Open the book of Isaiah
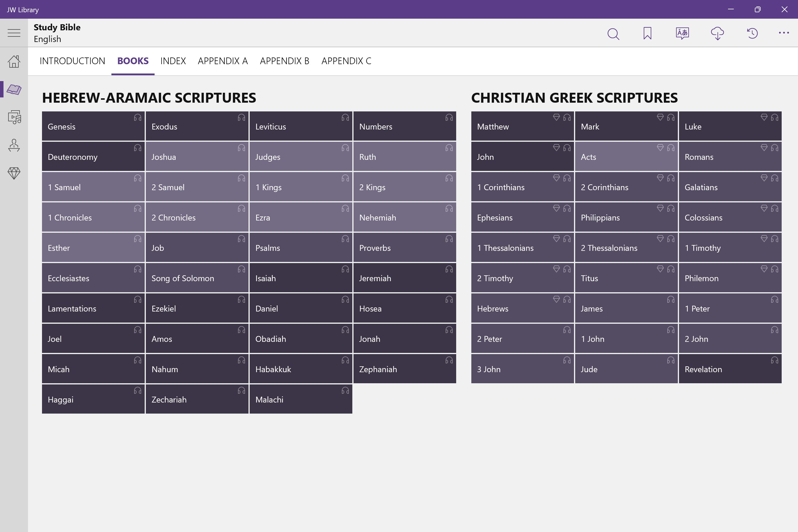The width and height of the screenshot is (798, 532). tap(301, 278)
